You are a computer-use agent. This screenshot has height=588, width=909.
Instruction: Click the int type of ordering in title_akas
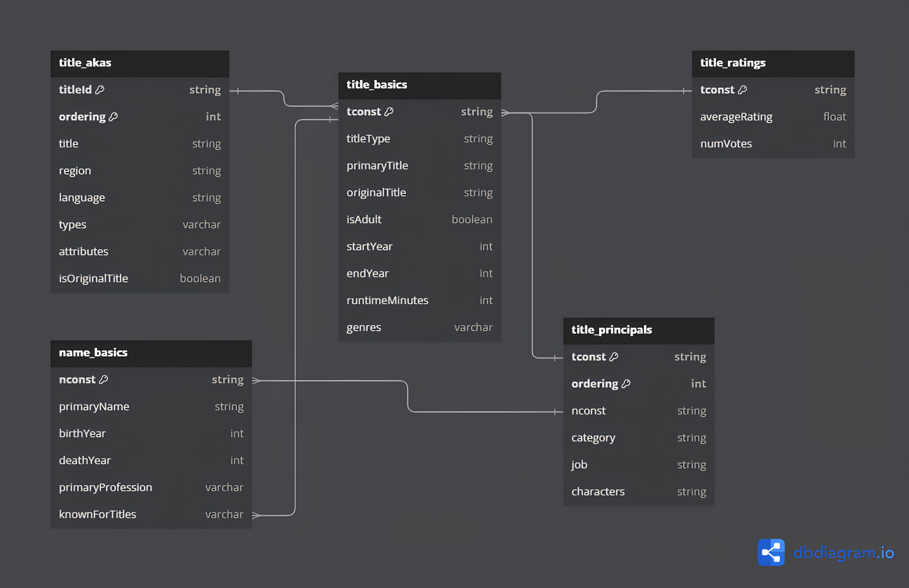click(213, 117)
